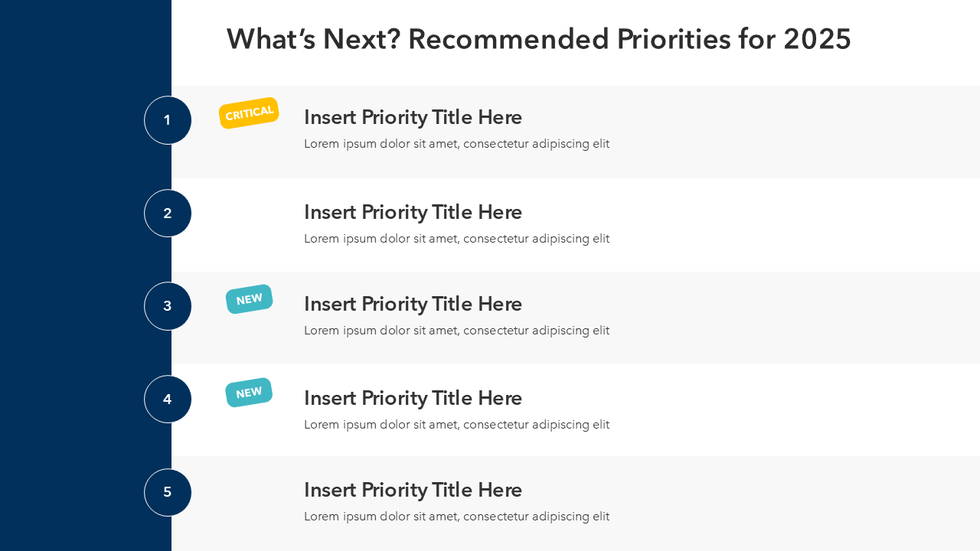Click the number 4 circle badge
The height and width of the screenshot is (551, 980).
(168, 399)
